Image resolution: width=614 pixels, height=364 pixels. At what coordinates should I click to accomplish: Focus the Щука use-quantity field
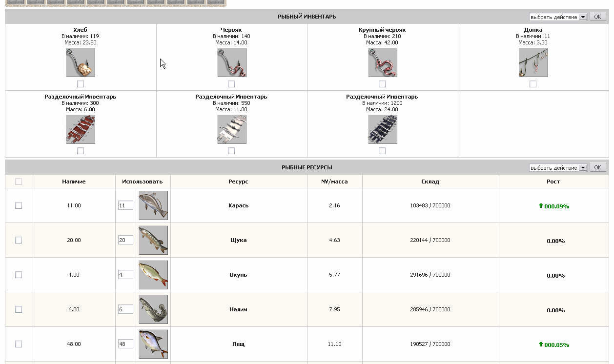tap(125, 240)
